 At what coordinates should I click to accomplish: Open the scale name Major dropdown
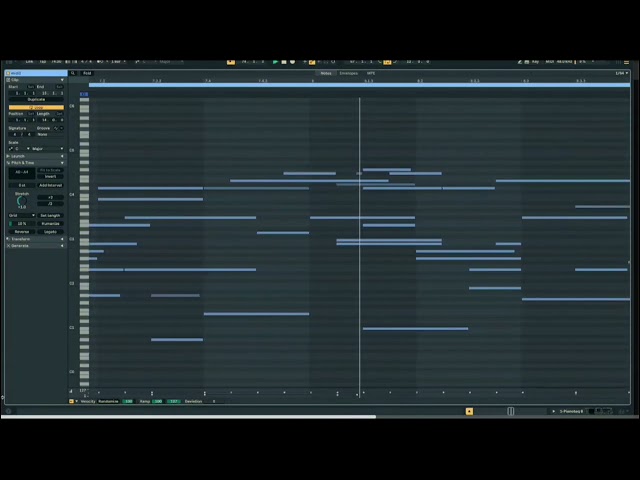coord(47,149)
